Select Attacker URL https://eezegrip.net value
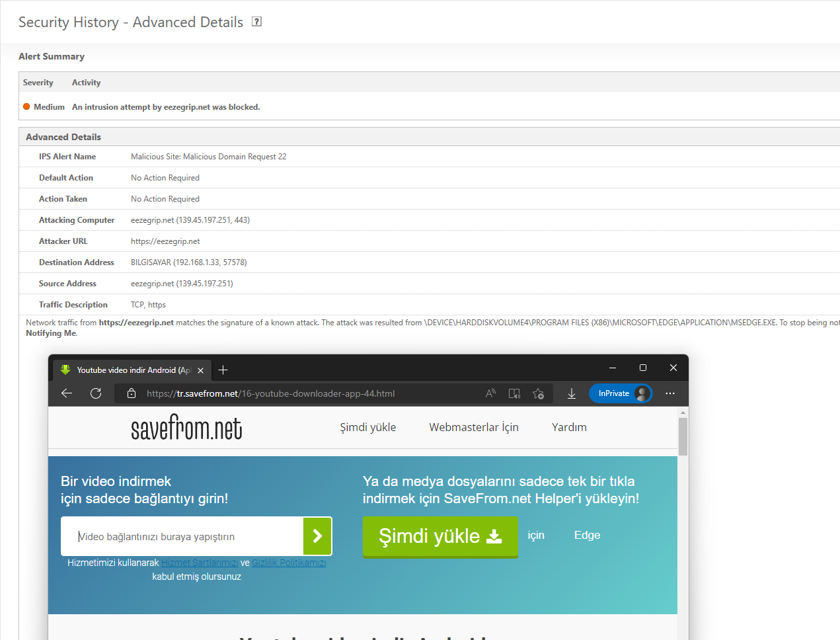This screenshot has height=640, width=840. pyautogui.click(x=165, y=241)
